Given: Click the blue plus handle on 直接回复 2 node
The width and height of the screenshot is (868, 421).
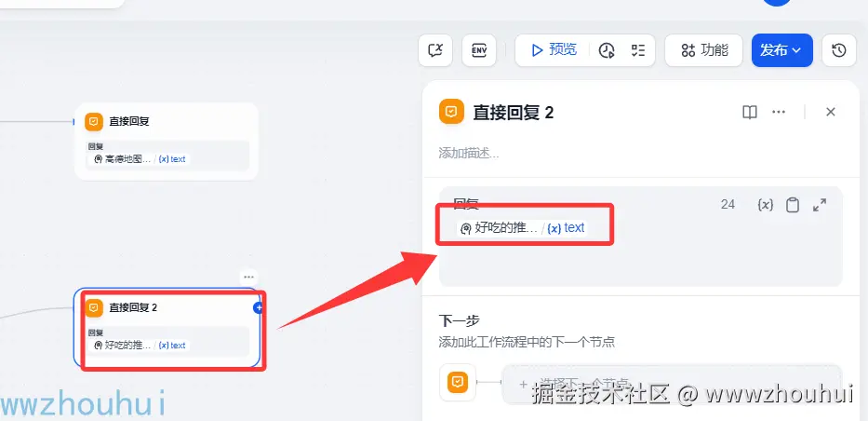Looking at the screenshot, I should [x=258, y=308].
